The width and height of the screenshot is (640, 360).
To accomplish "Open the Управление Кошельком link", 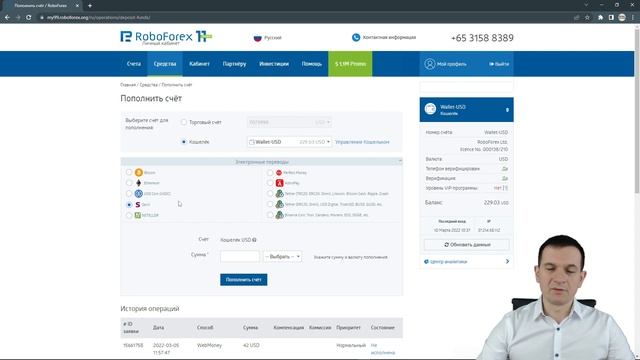I will [x=362, y=142].
